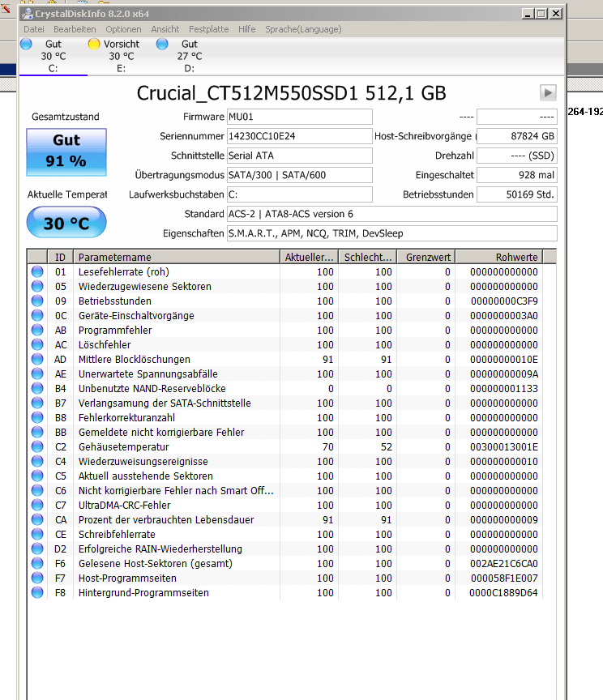The width and height of the screenshot is (603, 700).
Task: Click the Host-Schreibvorgänge value 87824 GB
Action: [517, 136]
